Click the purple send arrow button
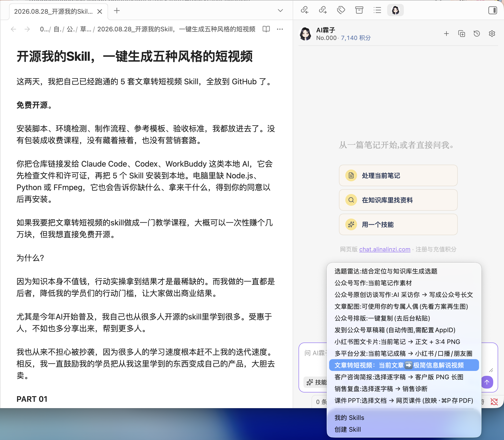This screenshot has height=440, width=504. [487, 382]
